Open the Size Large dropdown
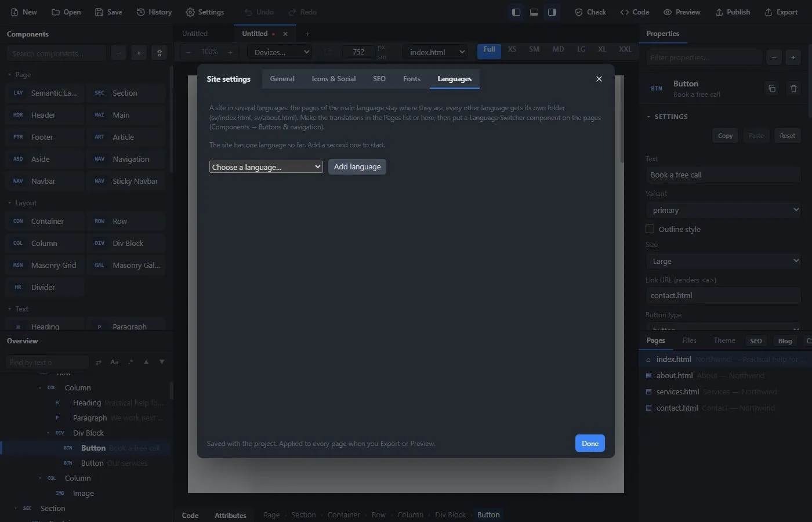The image size is (812, 522). click(723, 261)
